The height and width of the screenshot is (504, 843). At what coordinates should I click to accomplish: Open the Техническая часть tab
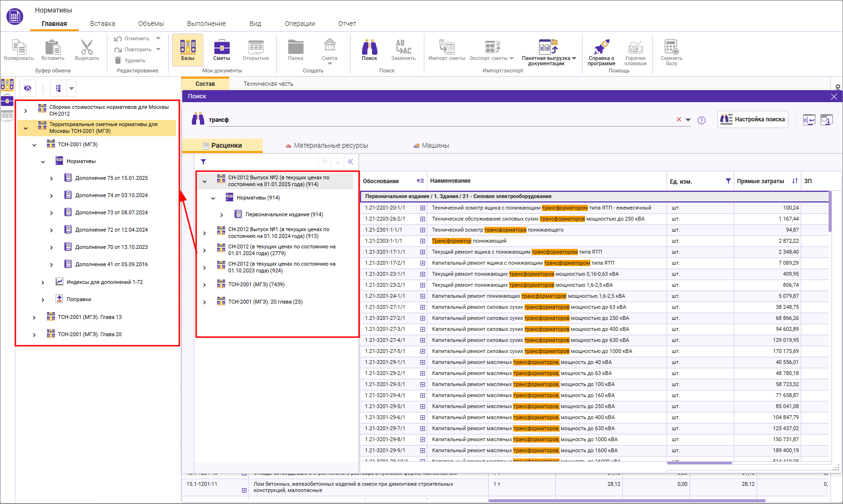pyautogui.click(x=268, y=84)
